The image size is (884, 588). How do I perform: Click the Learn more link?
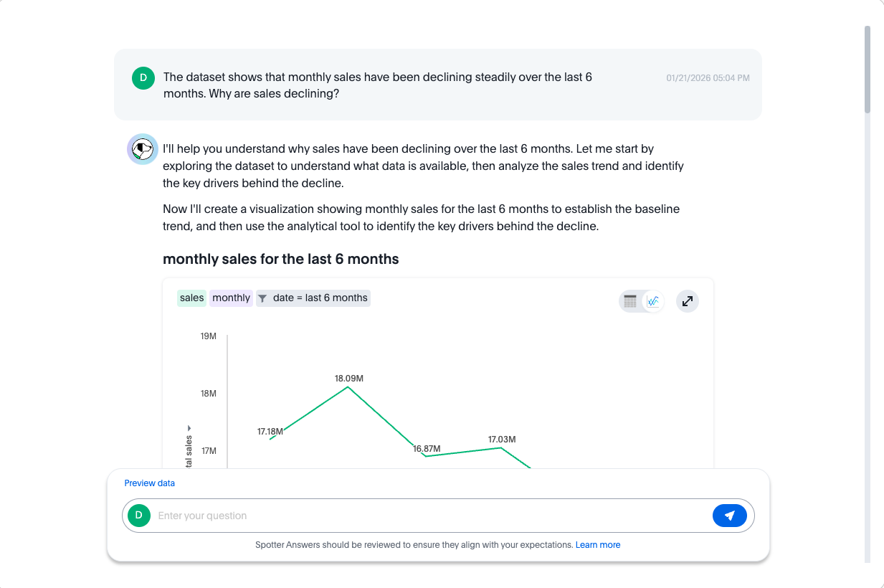tap(597, 544)
